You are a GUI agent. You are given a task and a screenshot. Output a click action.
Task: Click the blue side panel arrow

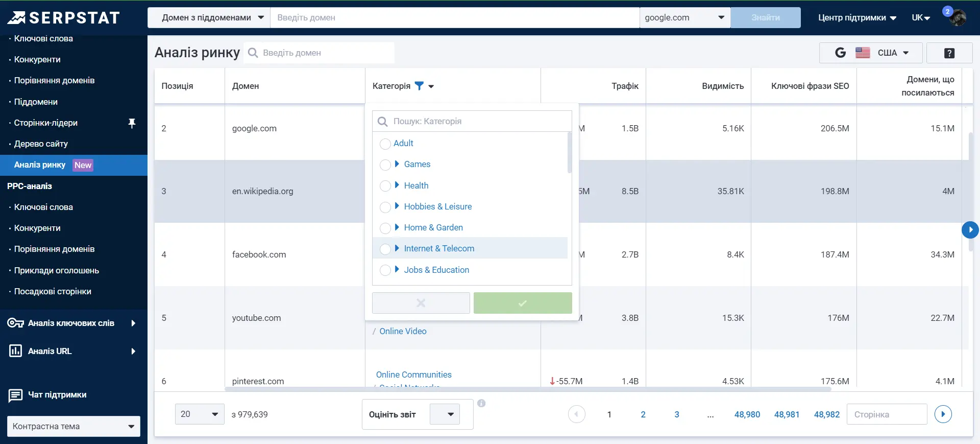[970, 230]
